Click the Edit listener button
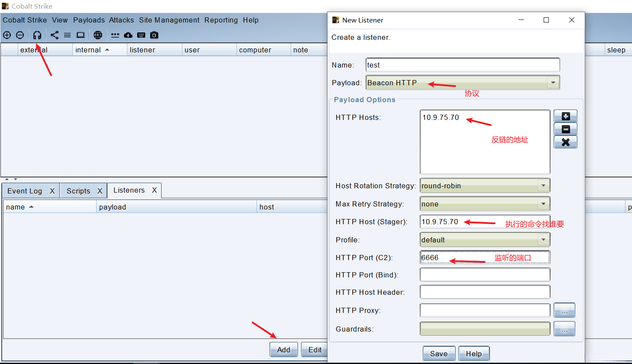 [x=314, y=350]
